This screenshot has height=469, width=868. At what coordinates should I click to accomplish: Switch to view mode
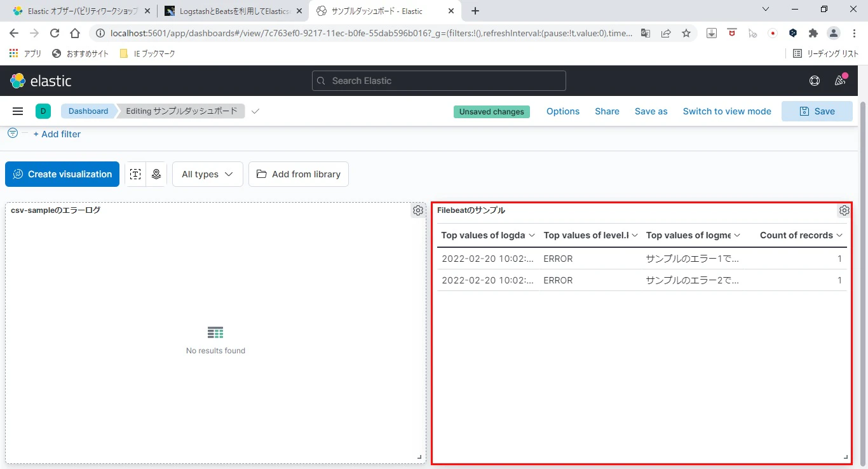click(x=727, y=111)
